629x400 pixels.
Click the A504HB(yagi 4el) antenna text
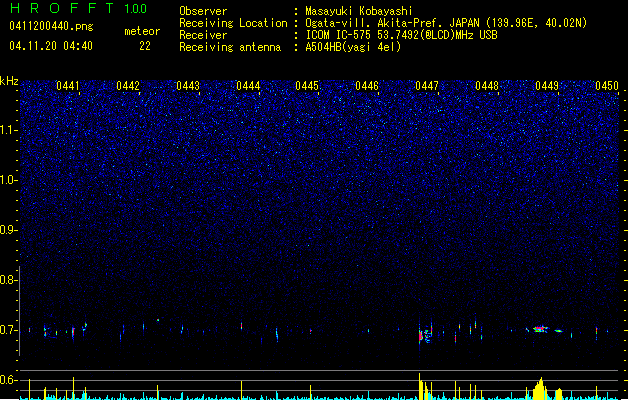pos(353,47)
